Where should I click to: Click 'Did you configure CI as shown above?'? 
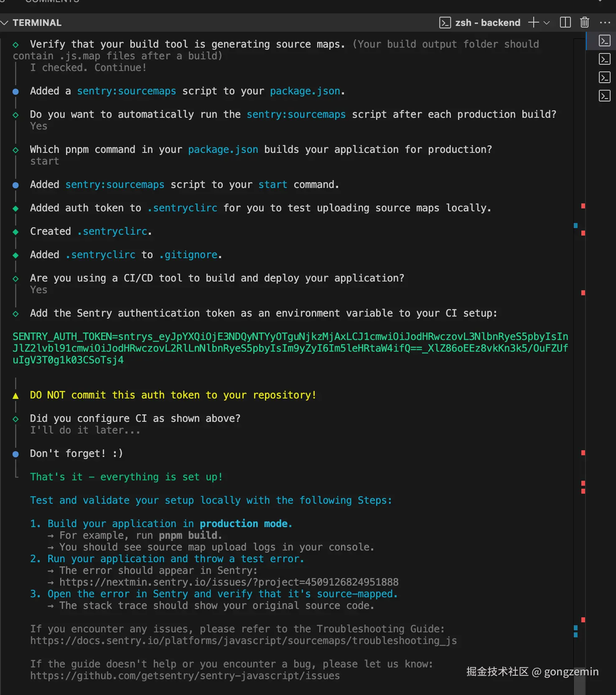pos(135,418)
